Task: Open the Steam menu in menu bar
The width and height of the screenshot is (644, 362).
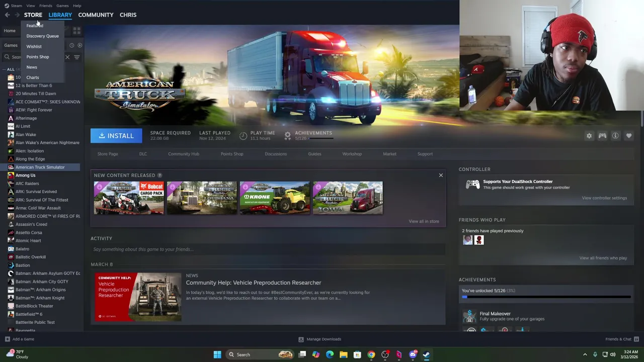Action: (x=17, y=6)
